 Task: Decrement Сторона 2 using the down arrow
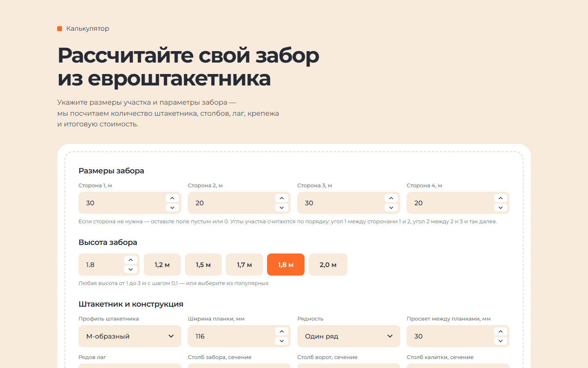coord(282,208)
